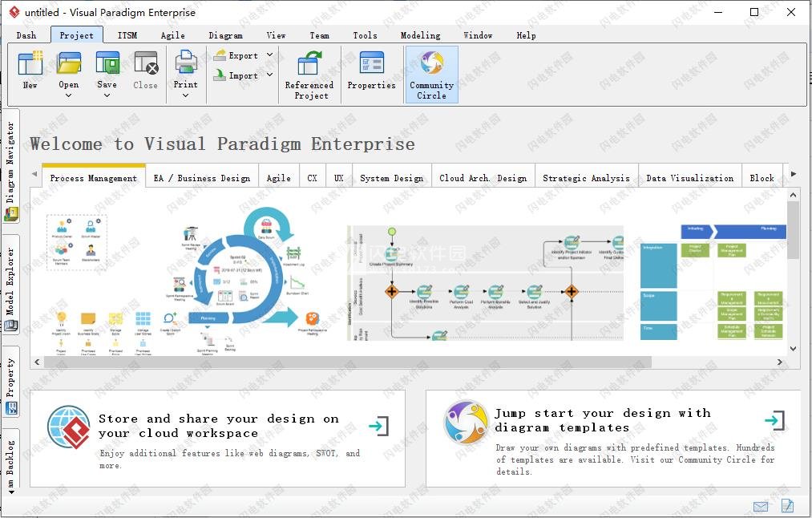
Task: Click Visual Paradigm logo in title bar
Action: [x=14, y=12]
